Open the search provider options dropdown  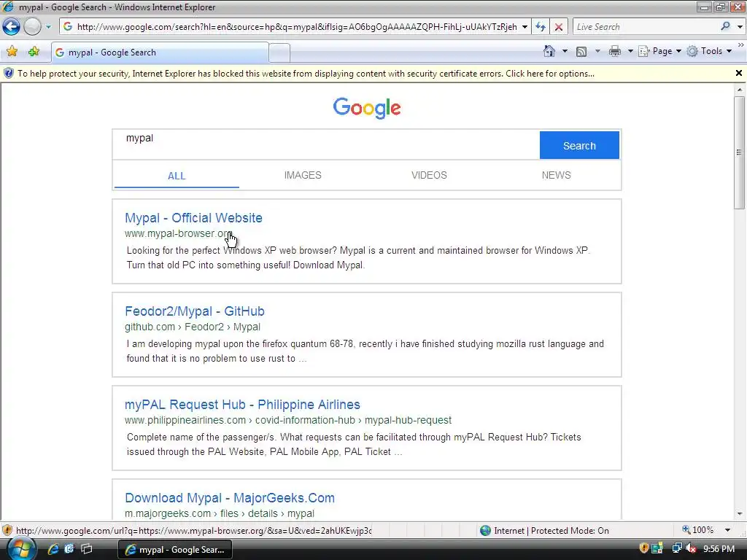pos(740,27)
